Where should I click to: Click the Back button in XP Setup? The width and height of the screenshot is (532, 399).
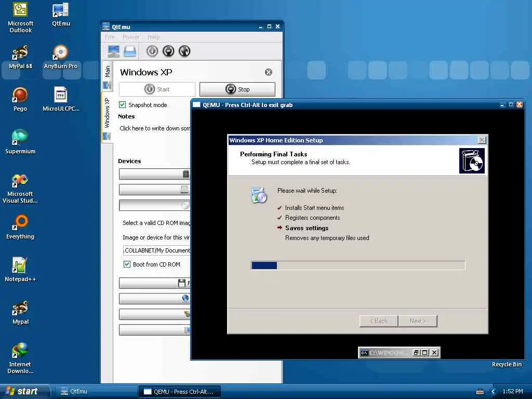(379, 321)
